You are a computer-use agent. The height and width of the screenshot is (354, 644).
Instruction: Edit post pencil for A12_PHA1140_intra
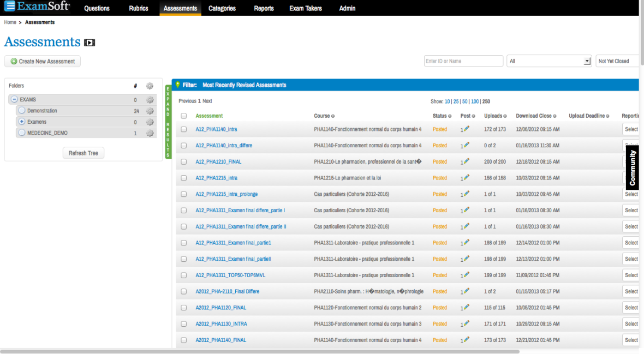tap(467, 129)
